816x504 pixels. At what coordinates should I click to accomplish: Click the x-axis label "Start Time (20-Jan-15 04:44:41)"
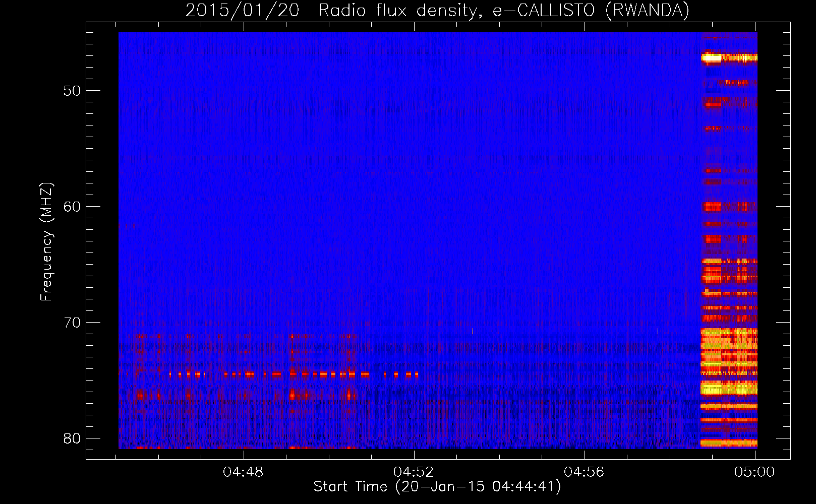coord(437,486)
